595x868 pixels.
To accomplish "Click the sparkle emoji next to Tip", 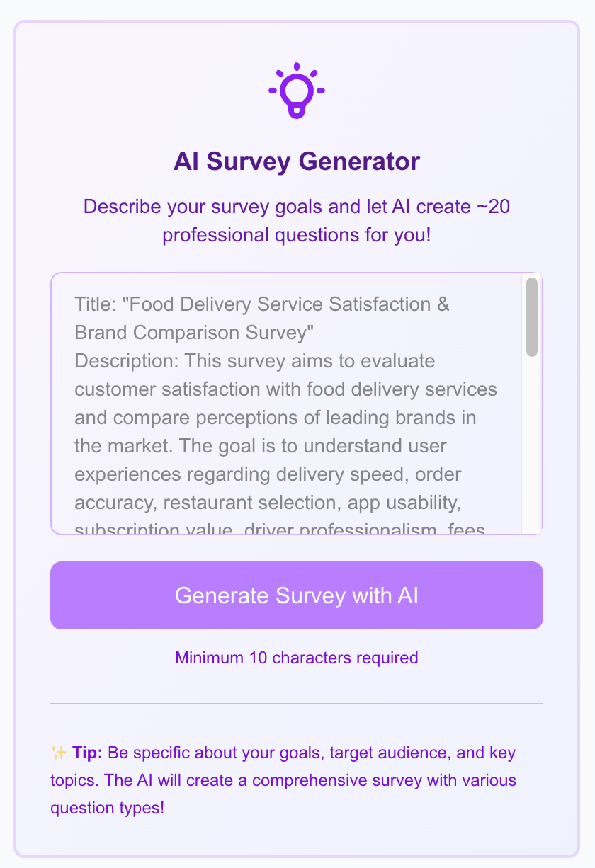I will click(x=57, y=753).
